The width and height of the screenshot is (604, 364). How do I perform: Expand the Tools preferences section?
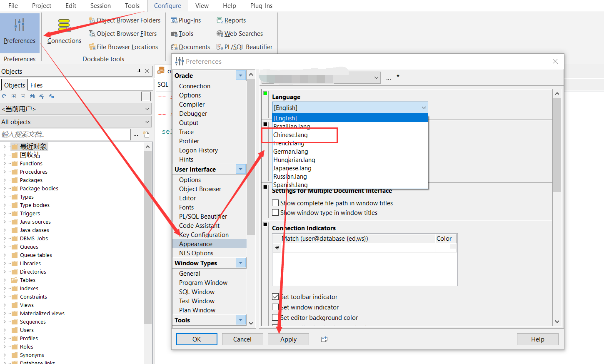pos(240,320)
